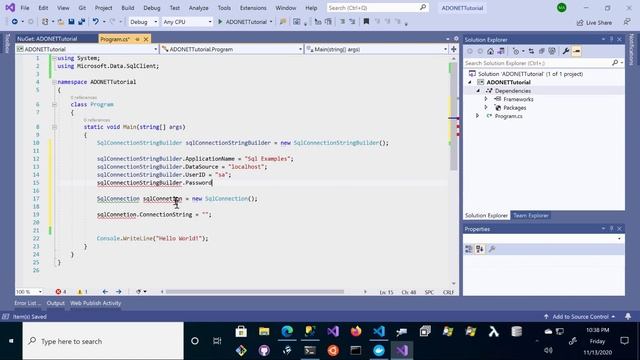
Task: Collapse the Main method code block
Action: pyautogui.click(x=54, y=127)
